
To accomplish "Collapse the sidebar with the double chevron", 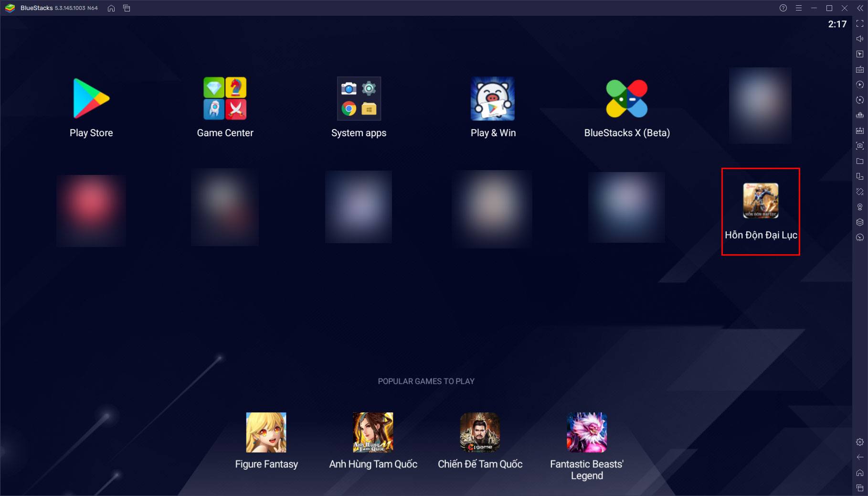I will tap(860, 8).
